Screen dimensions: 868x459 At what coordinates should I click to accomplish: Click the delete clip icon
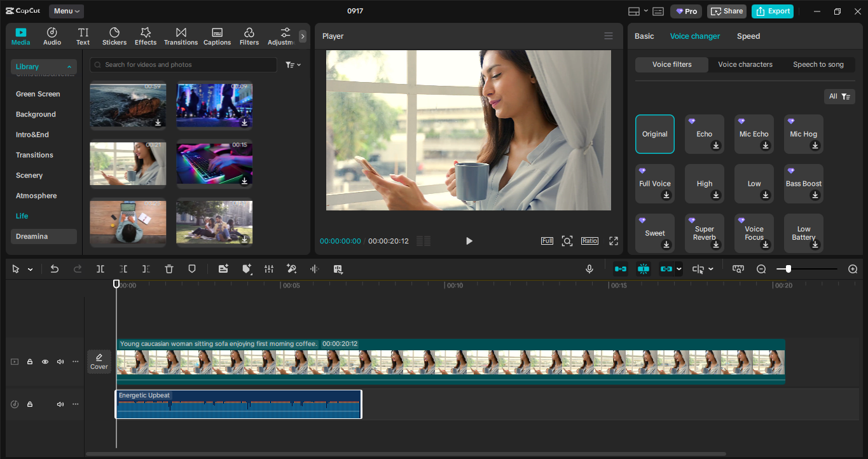coord(169,269)
